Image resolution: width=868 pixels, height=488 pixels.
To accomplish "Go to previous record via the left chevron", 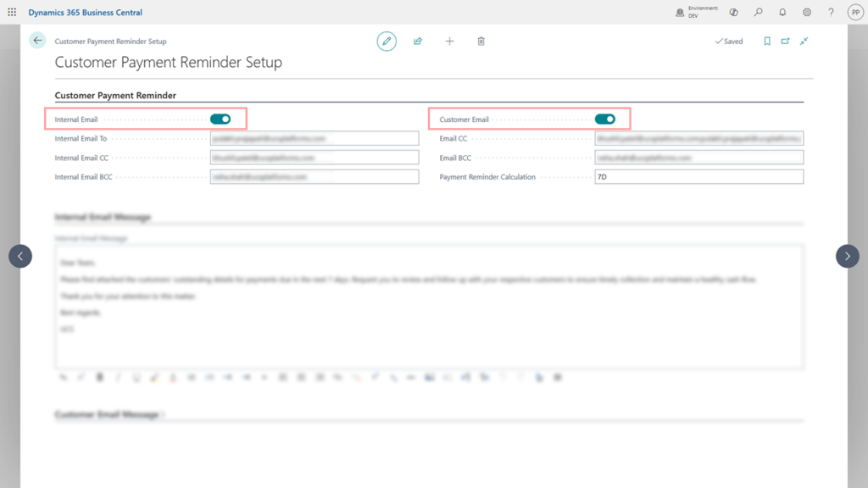I will coord(19,256).
